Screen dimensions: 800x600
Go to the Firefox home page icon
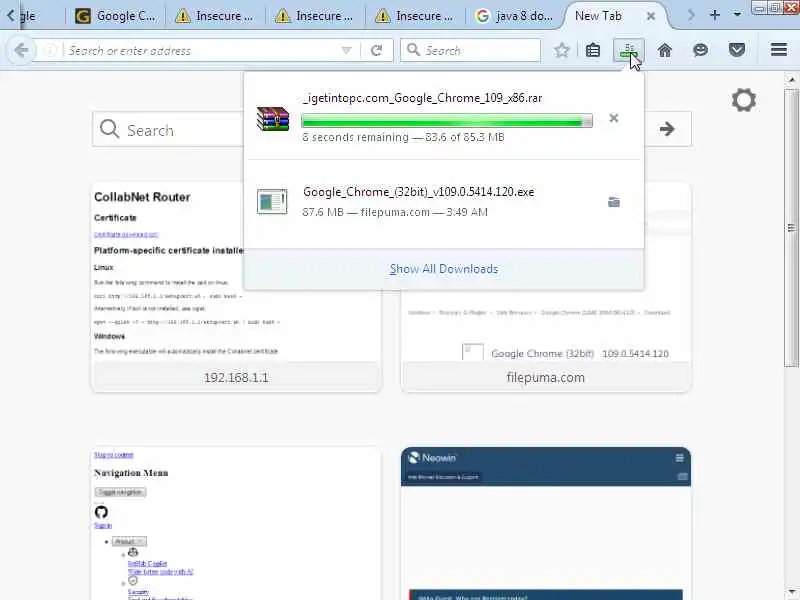[664, 50]
